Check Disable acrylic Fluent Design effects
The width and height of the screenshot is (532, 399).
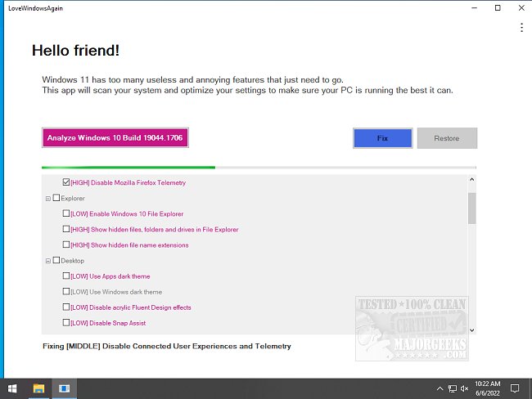66,307
